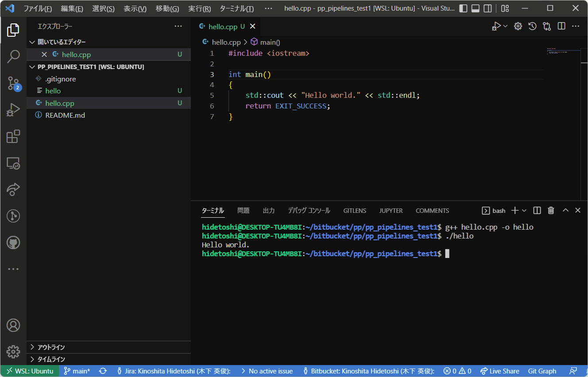The image size is (588, 377).
Task: Open the Extensions view
Action: pos(13,136)
